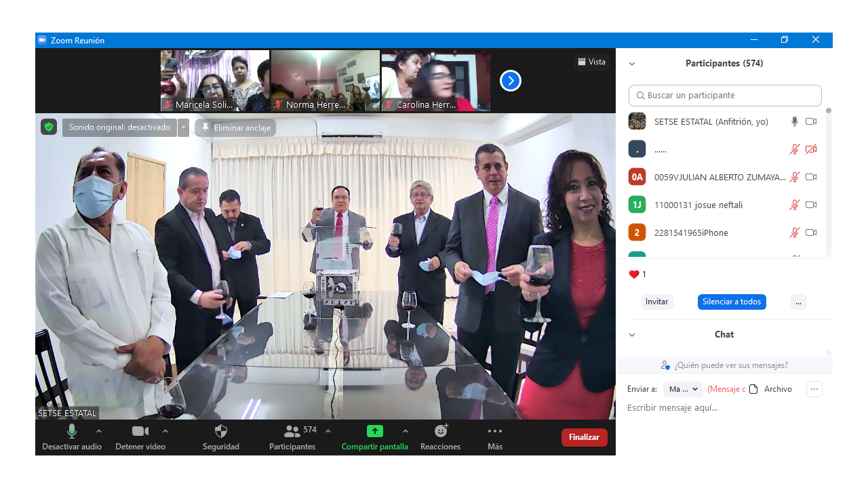This screenshot has height=488, width=868.
Task: Open the Más three-dots menu
Action: tap(495, 437)
